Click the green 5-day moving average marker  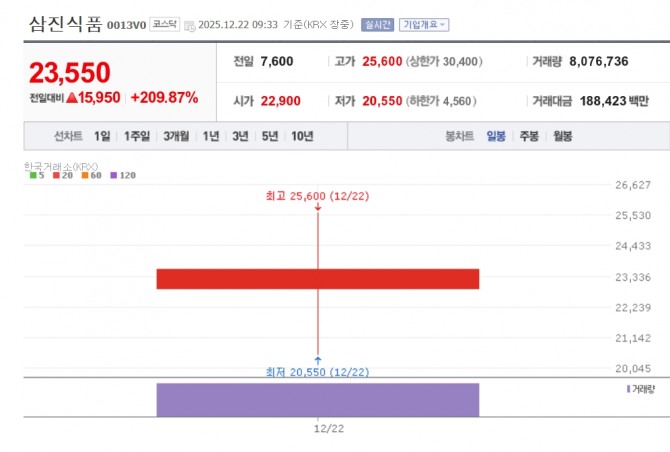click(x=33, y=176)
